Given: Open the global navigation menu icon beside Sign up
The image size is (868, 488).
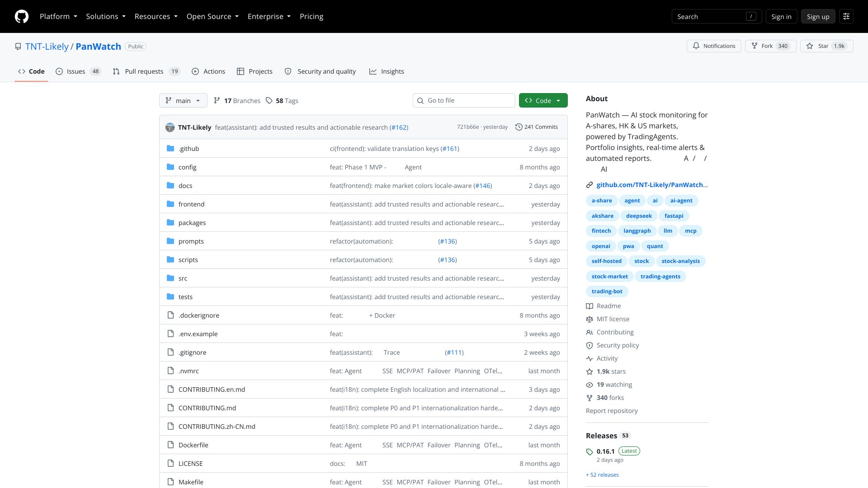Looking at the screenshot, I should tap(846, 16).
